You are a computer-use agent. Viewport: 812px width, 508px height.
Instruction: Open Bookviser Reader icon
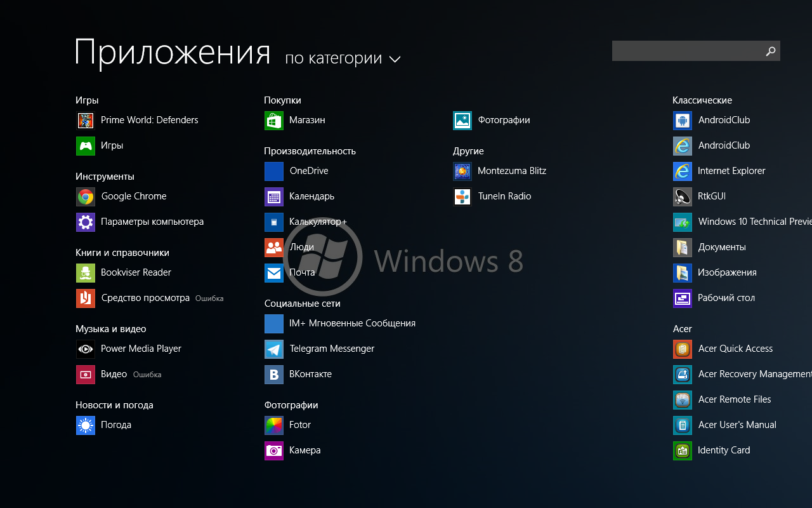pos(86,273)
